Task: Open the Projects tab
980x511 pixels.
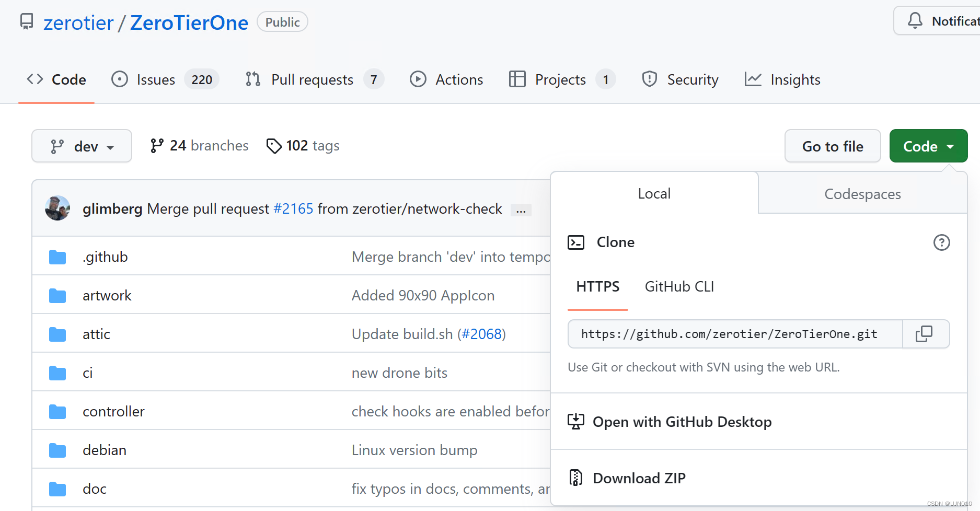Action: click(x=562, y=79)
